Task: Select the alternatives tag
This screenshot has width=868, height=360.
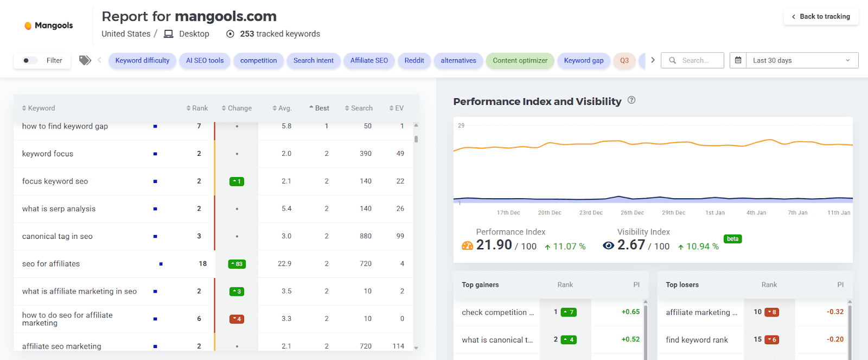Action: [x=458, y=61]
